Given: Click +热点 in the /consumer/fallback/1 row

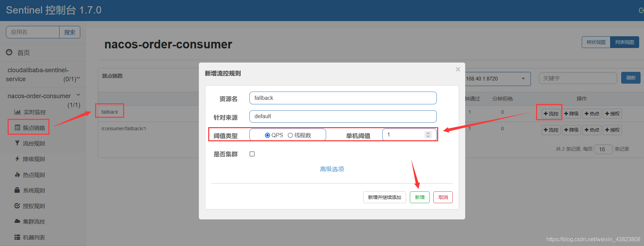Looking at the screenshot, I should pos(592,130).
